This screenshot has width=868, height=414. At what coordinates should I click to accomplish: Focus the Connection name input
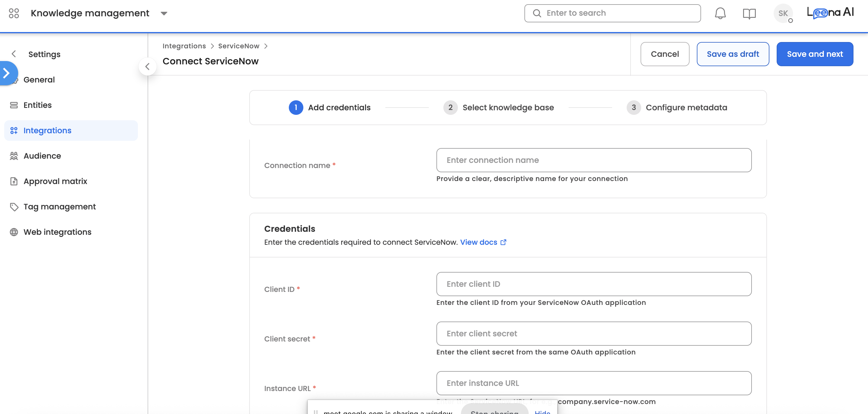tap(594, 160)
